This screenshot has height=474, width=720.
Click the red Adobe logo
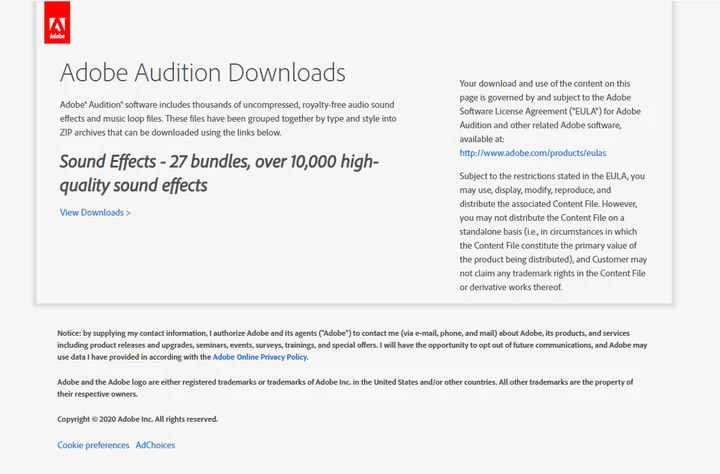pos(57,22)
